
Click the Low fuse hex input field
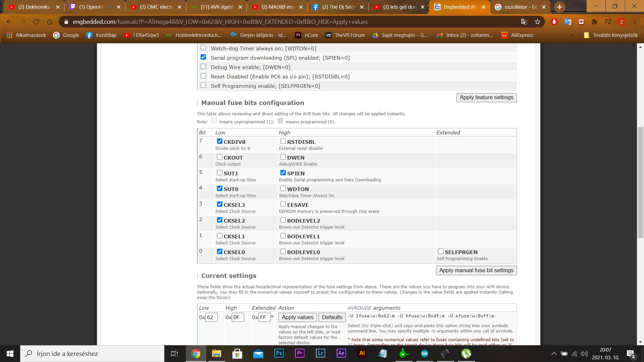(211, 317)
